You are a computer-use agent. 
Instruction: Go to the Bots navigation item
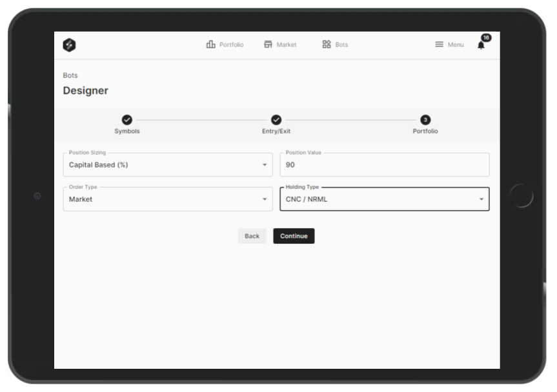[x=335, y=44]
